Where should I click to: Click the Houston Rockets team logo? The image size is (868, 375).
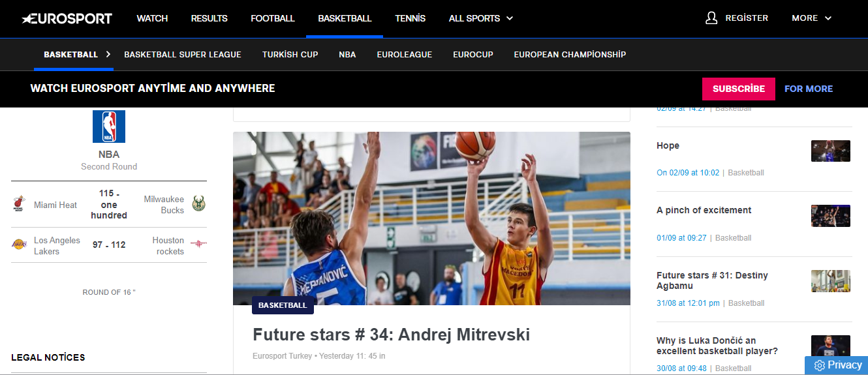[x=198, y=245]
